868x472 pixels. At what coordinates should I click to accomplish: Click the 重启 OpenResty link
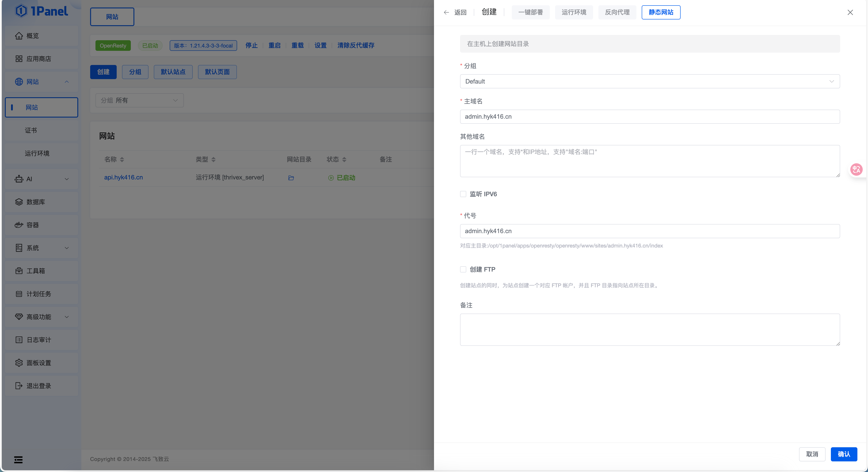pyautogui.click(x=274, y=46)
